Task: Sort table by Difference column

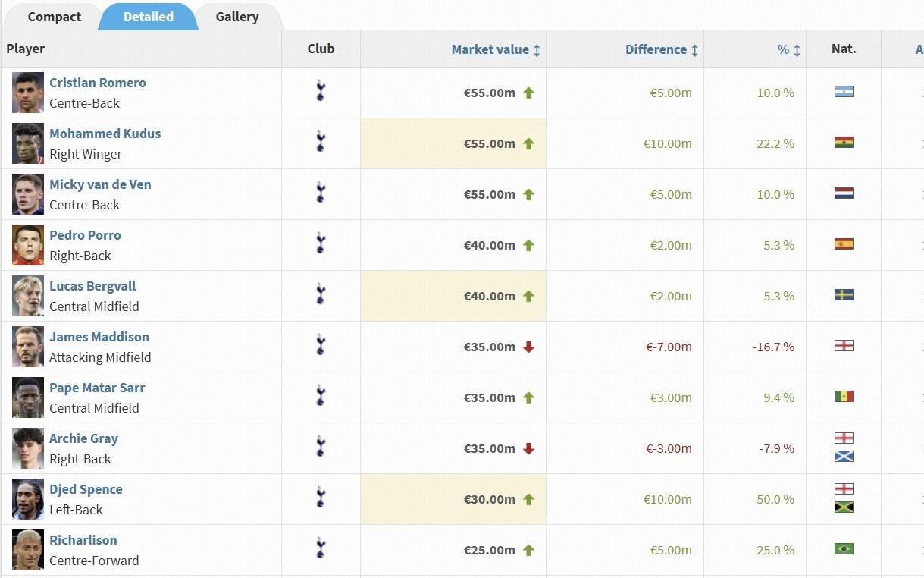Action: (x=656, y=49)
